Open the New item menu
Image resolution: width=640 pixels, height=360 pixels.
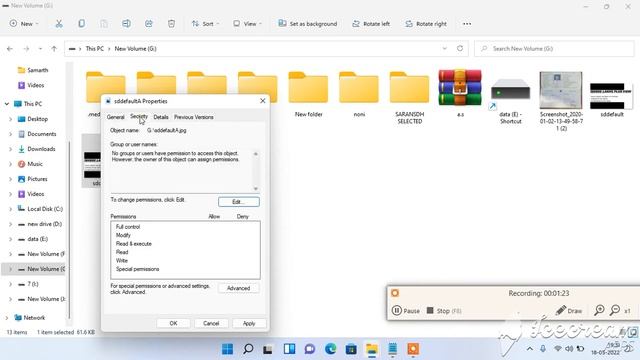pos(24,24)
